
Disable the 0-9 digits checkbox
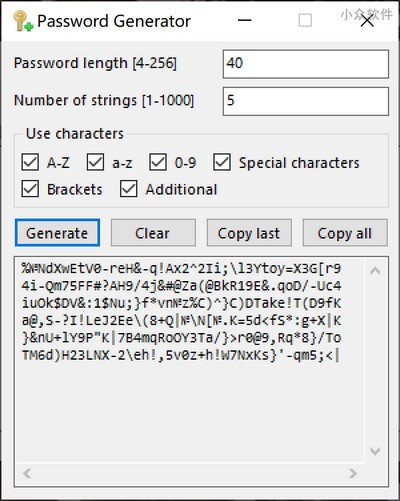click(158, 162)
